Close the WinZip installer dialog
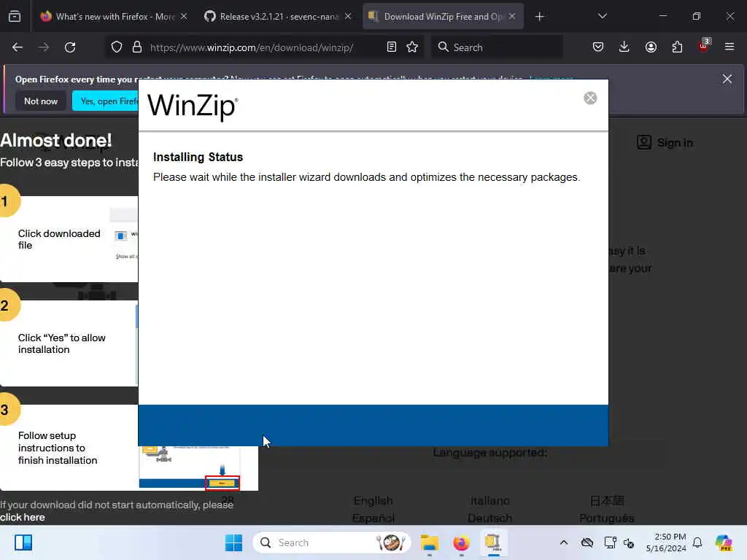The image size is (747, 560). coord(589,98)
